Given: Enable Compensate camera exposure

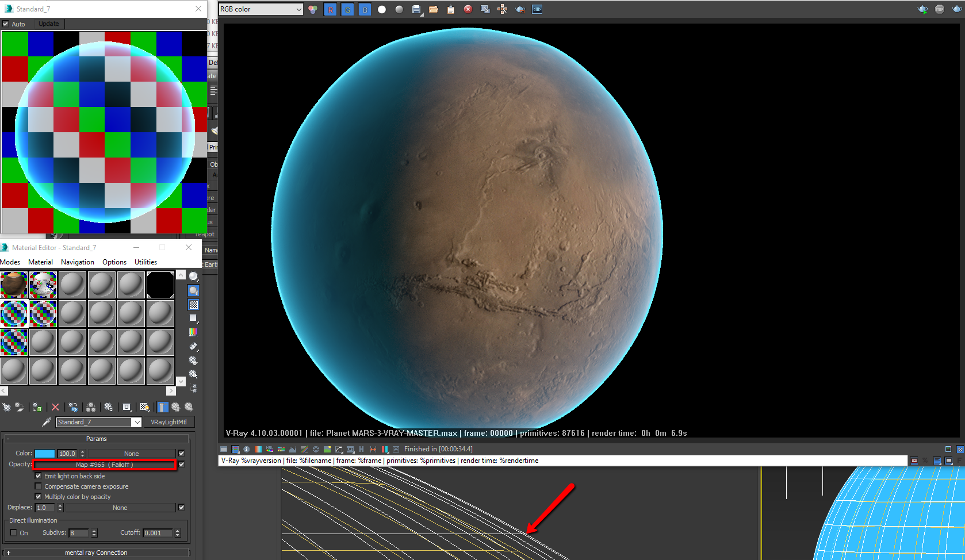Looking at the screenshot, I should 39,486.
